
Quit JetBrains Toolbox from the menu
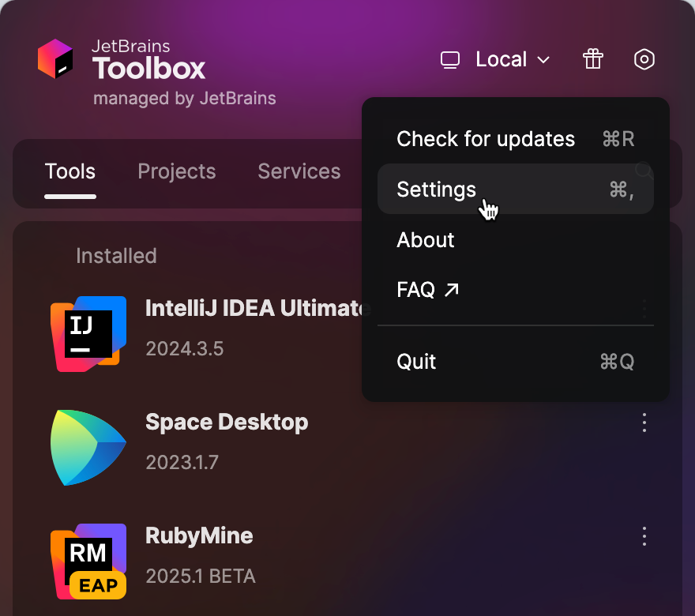[x=417, y=361]
